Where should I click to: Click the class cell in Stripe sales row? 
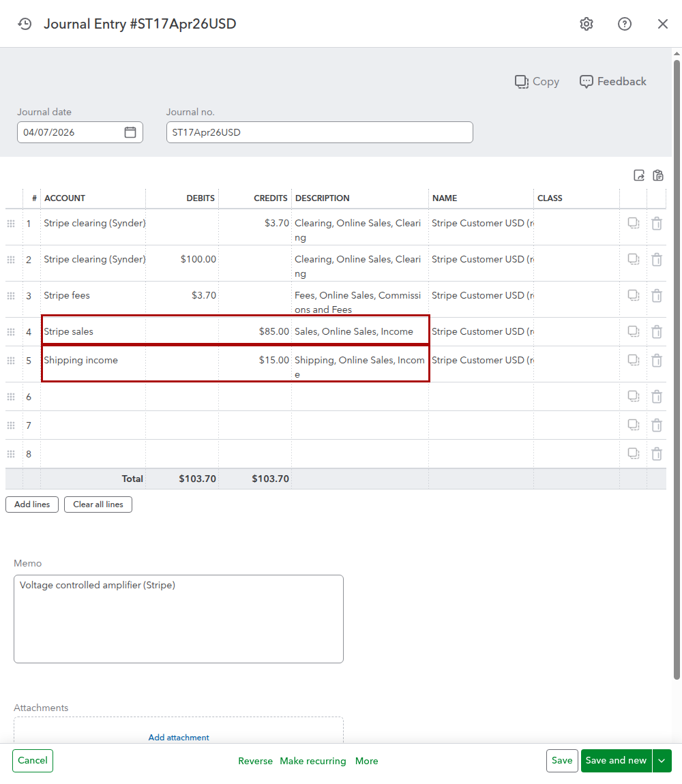point(576,331)
